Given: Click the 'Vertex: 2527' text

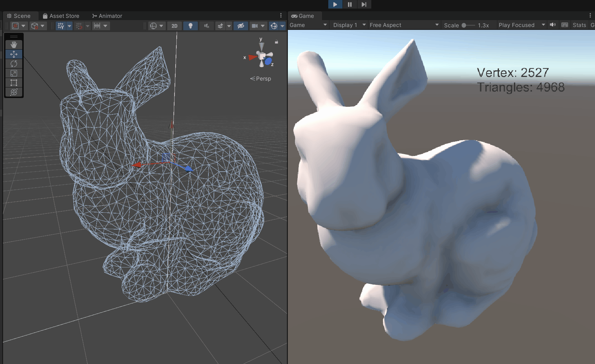Looking at the screenshot, I should [513, 73].
